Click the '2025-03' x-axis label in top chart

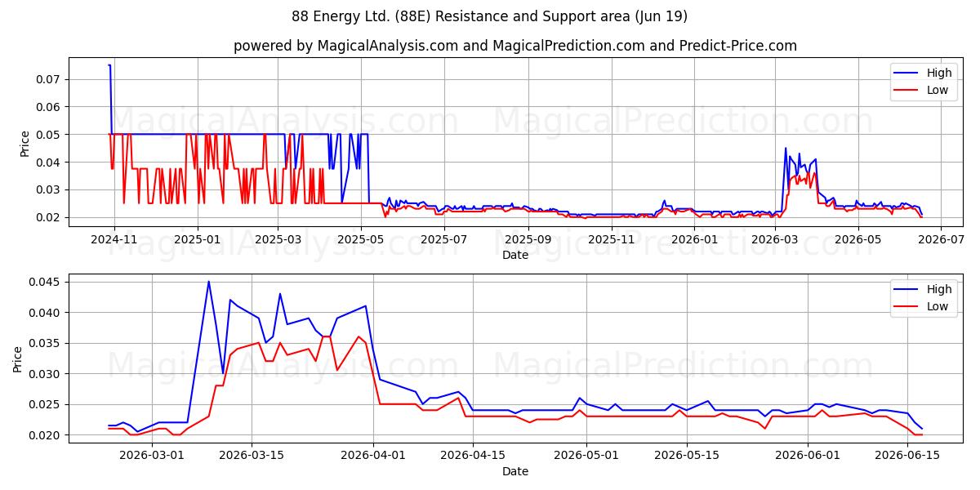tap(278, 239)
